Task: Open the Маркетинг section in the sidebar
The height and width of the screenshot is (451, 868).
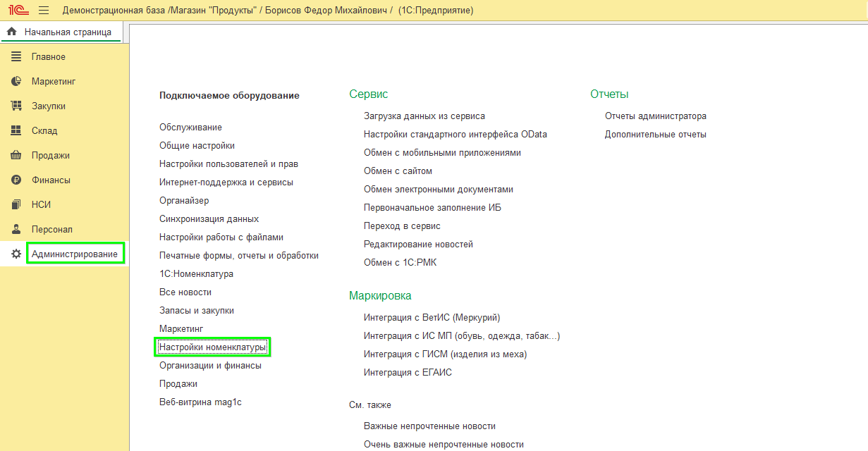Action: tap(54, 81)
